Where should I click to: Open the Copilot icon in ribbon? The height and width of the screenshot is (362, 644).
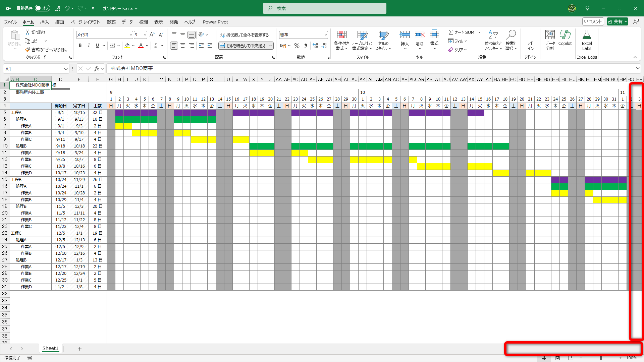click(565, 35)
